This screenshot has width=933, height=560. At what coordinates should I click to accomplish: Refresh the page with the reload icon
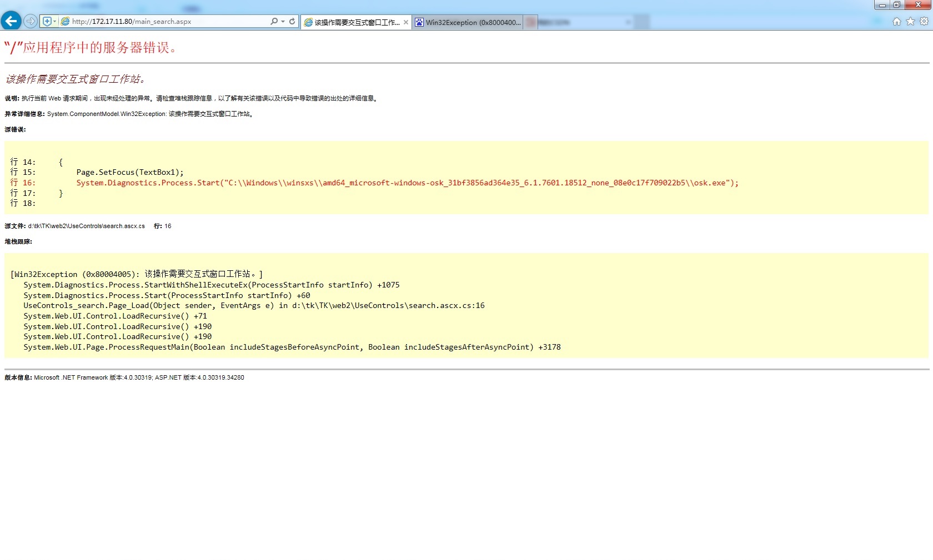click(292, 21)
